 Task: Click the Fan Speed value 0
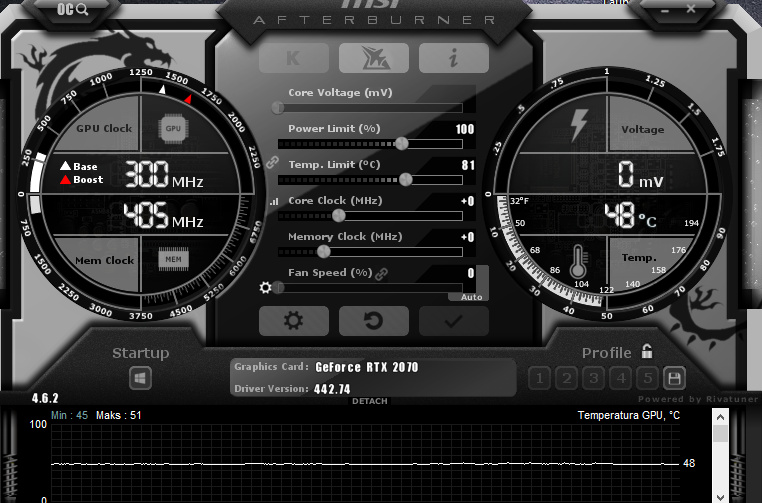[x=471, y=273]
